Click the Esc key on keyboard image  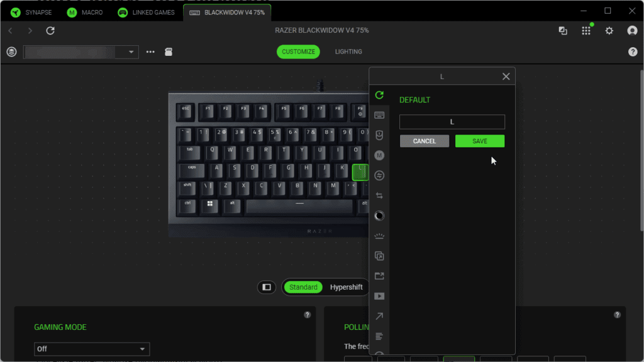pyautogui.click(x=186, y=112)
